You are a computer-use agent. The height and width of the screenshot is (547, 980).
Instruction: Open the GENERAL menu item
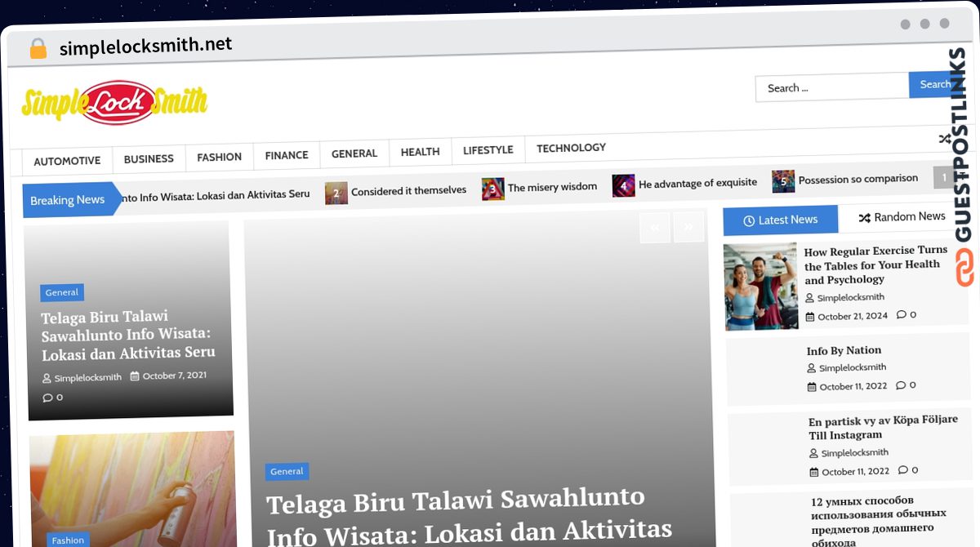pos(354,153)
